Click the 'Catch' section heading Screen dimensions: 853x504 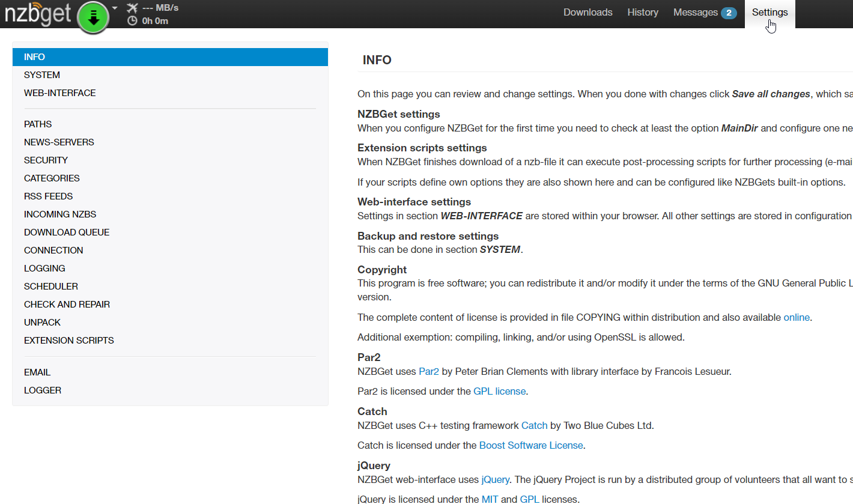[x=372, y=411]
